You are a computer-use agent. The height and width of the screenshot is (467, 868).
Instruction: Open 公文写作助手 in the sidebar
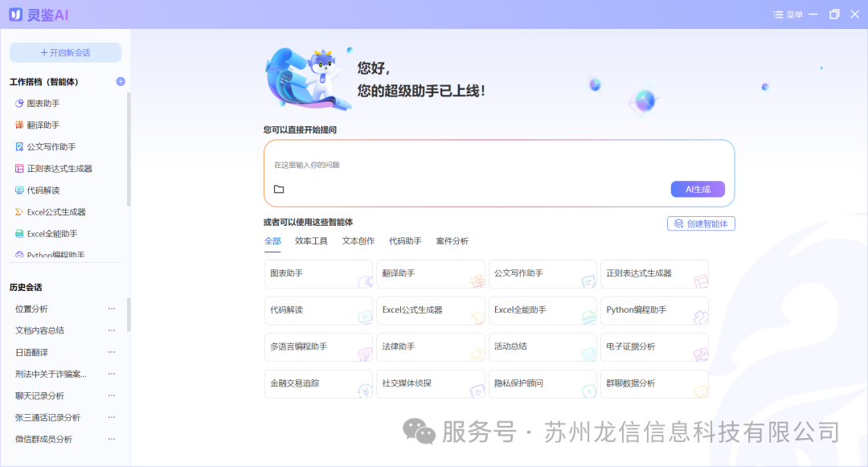coord(51,147)
